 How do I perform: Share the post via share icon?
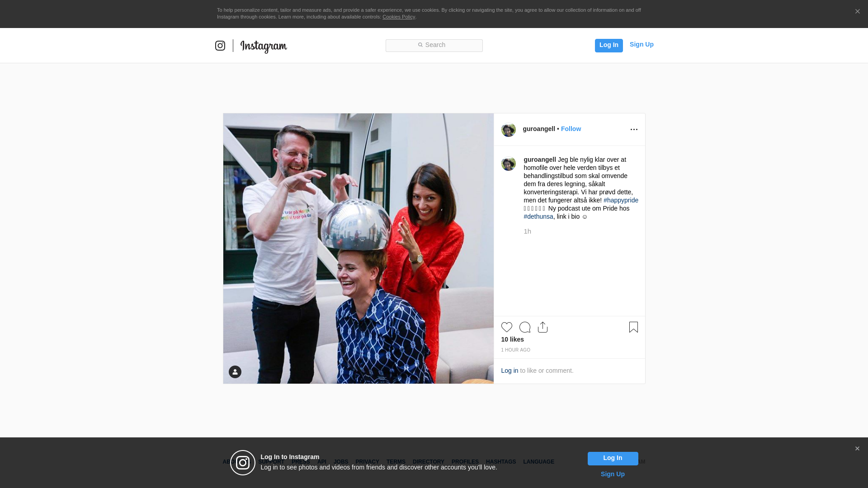click(x=542, y=327)
